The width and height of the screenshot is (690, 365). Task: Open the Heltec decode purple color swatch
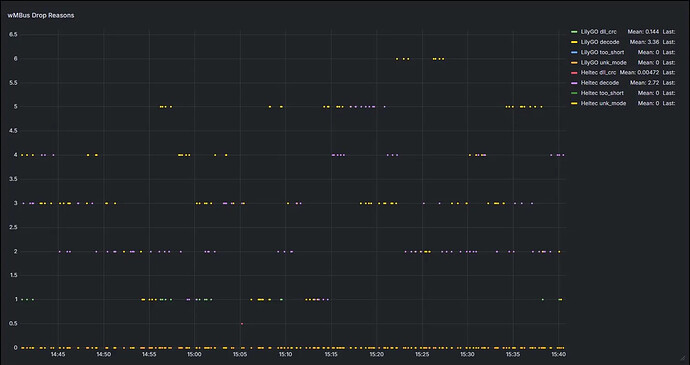pyautogui.click(x=574, y=83)
